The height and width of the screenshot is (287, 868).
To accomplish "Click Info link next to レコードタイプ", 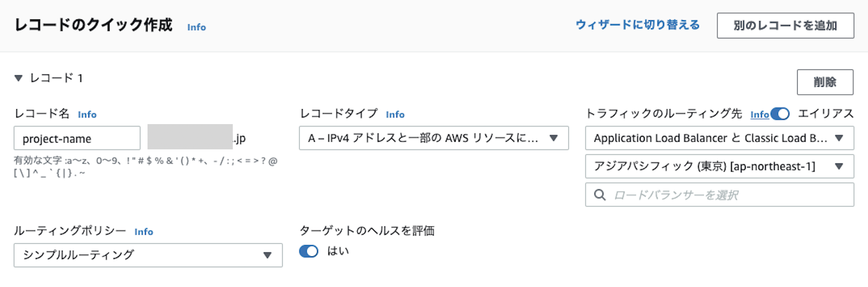I will 395,115.
